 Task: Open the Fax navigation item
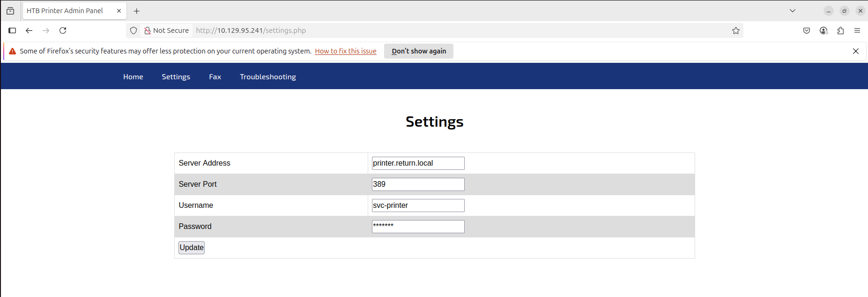(215, 77)
